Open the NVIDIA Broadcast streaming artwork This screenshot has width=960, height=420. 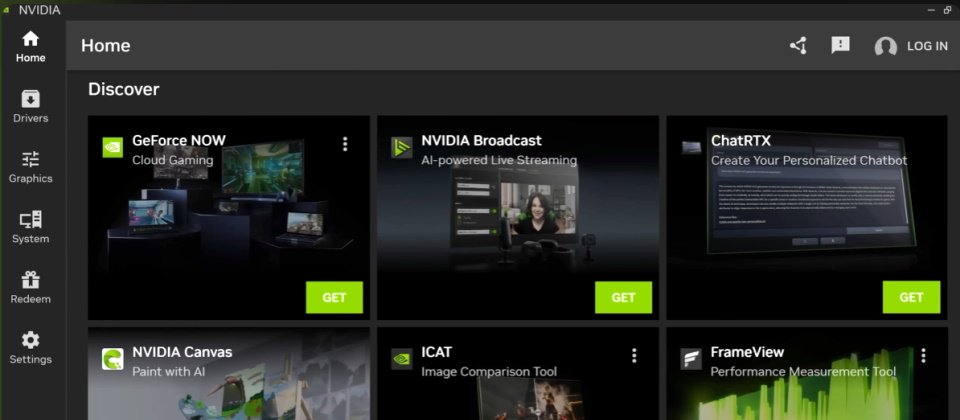[520, 214]
